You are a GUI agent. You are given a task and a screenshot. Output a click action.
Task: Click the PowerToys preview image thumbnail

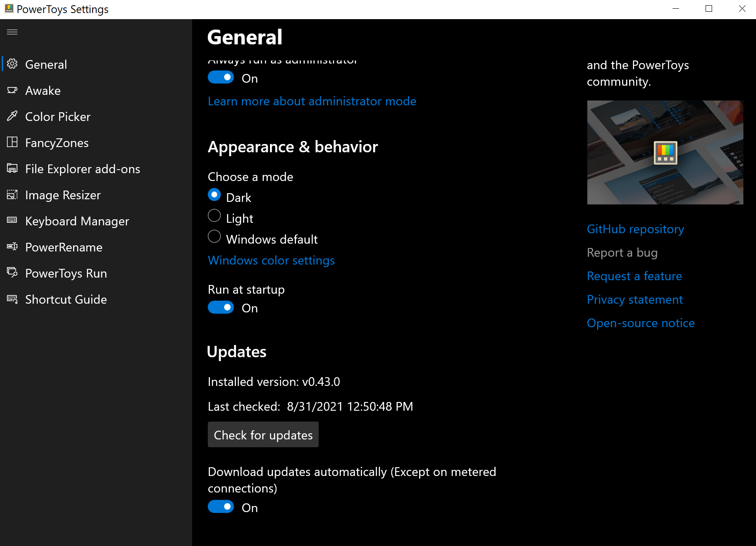665,152
